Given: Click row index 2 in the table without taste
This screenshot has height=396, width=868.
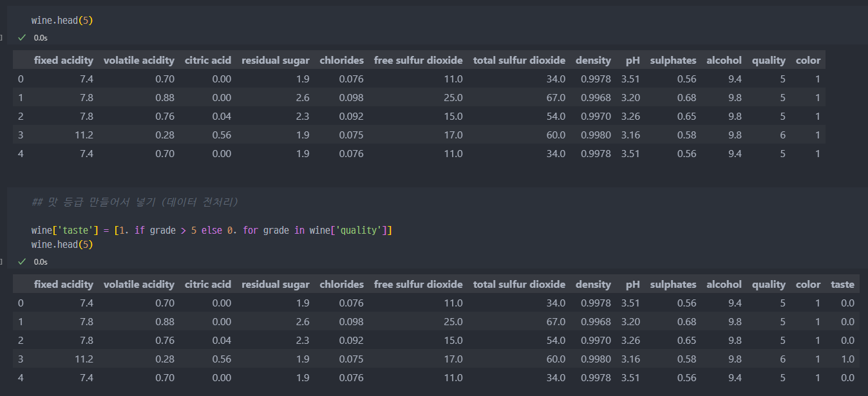Looking at the screenshot, I should click(21, 117).
